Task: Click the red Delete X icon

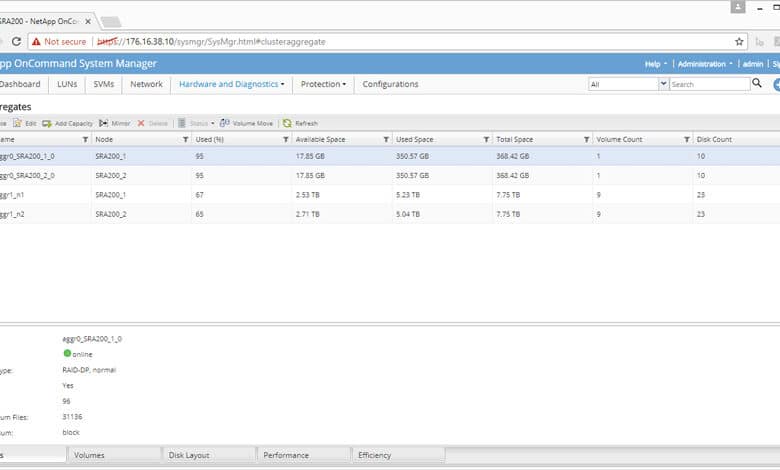Action: 141,123
